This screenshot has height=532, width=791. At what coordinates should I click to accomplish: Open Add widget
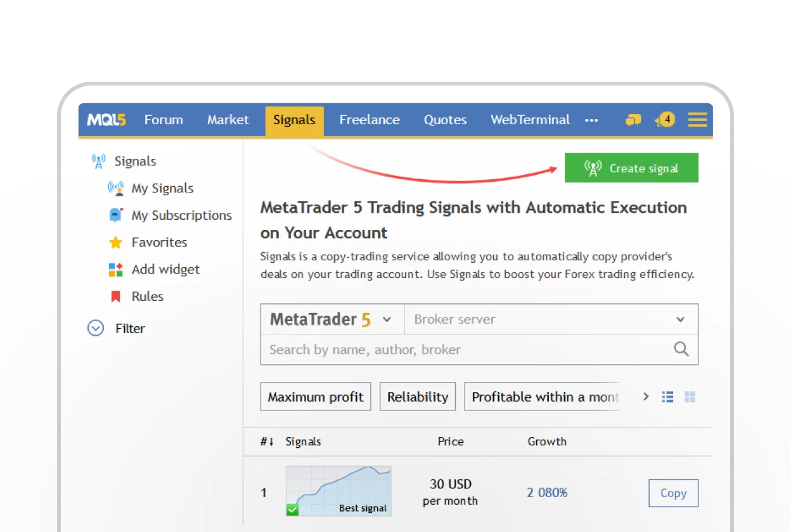point(165,269)
